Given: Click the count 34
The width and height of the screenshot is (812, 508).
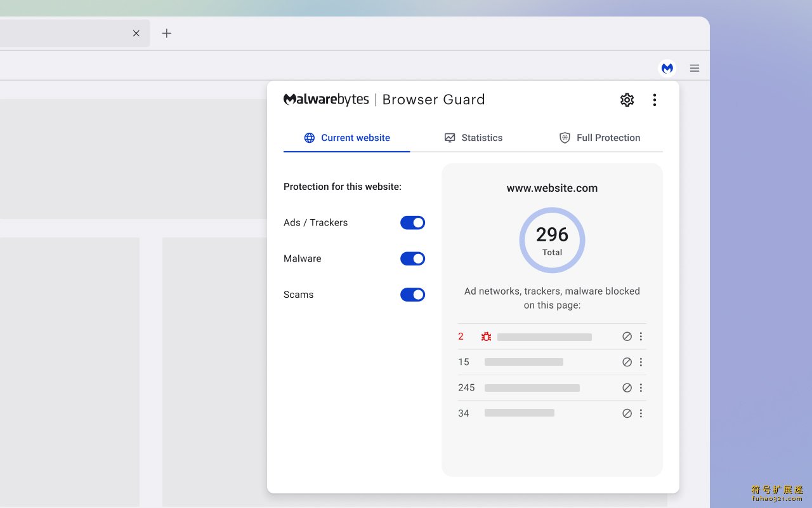Looking at the screenshot, I should 464,413.
